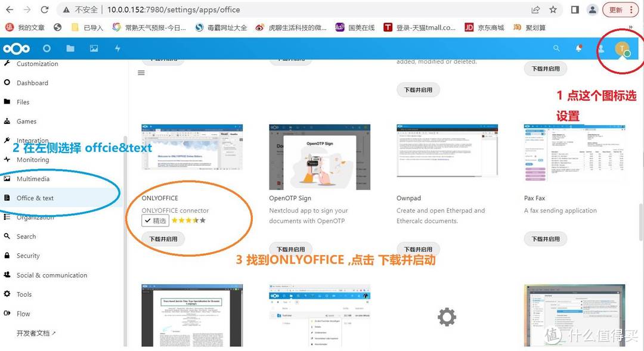The width and height of the screenshot is (644, 351).
Task: Open 开发者文档 developer docs link
Action: point(36,333)
